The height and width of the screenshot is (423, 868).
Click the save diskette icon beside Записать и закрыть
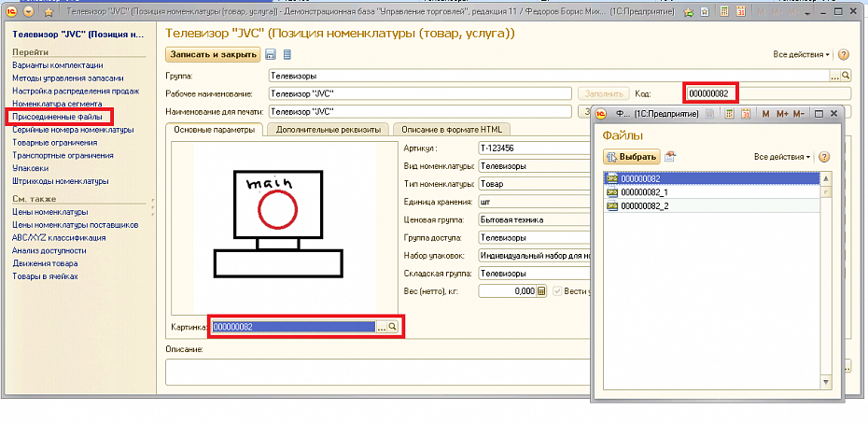click(271, 55)
